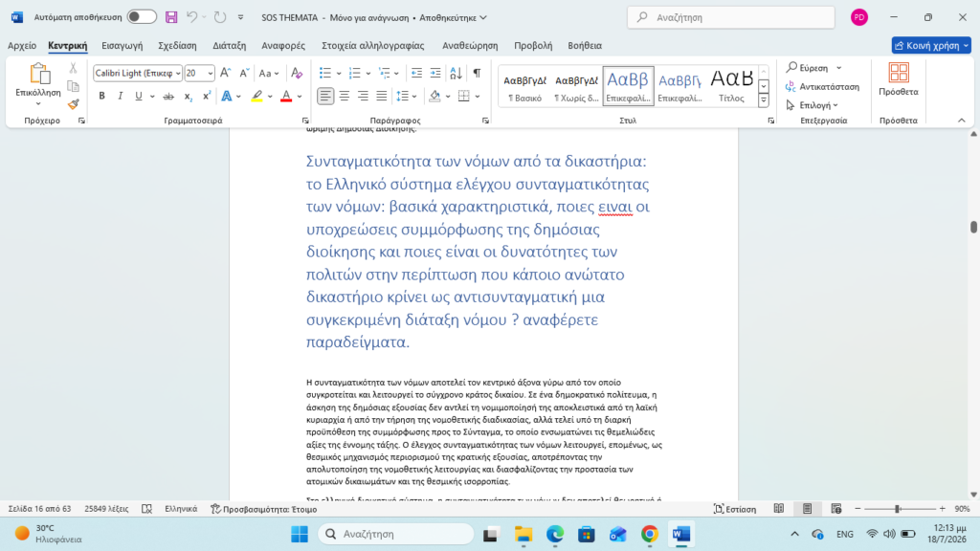
Task: Open the bullet list dropdown arrow
Action: pyautogui.click(x=339, y=74)
